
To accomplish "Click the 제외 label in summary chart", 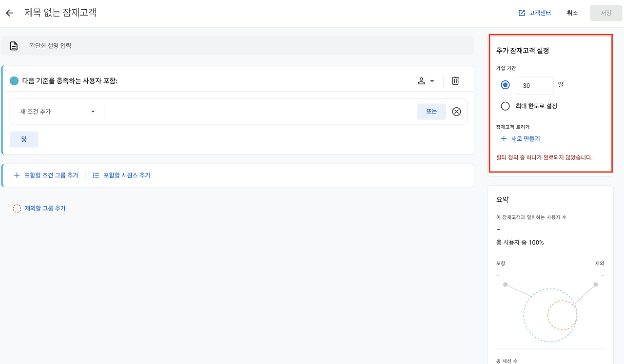I will pyautogui.click(x=600, y=263).
